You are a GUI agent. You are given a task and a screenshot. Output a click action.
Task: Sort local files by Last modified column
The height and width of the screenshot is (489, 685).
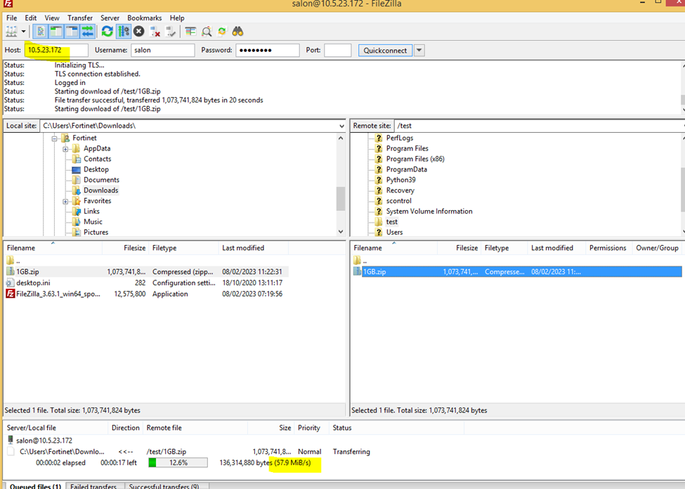(253, 248)
